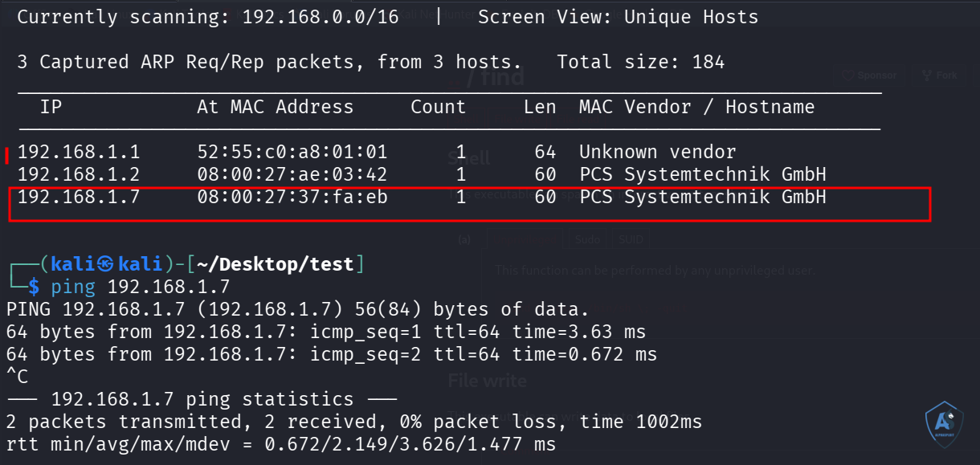Click MAC address 08:00:27:37:fa:eb
The height and width of the screenshot is (465, 980).
(292, 197)
